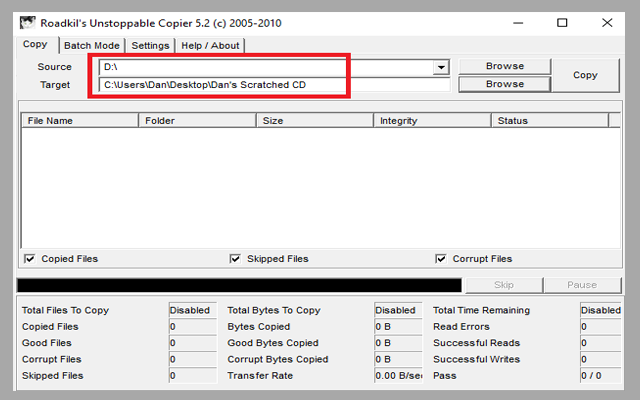Image resolution: width=640 pixels, height=400 pixels.
Task: Select the Copy tab
Action: pos(35,44)
